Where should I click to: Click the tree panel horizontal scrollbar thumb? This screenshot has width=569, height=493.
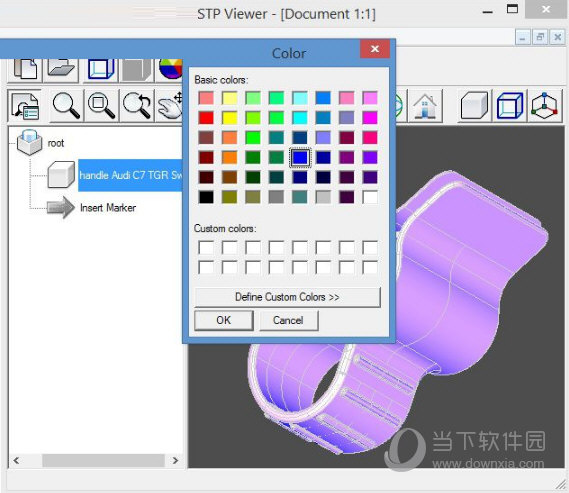coord(103,461)
